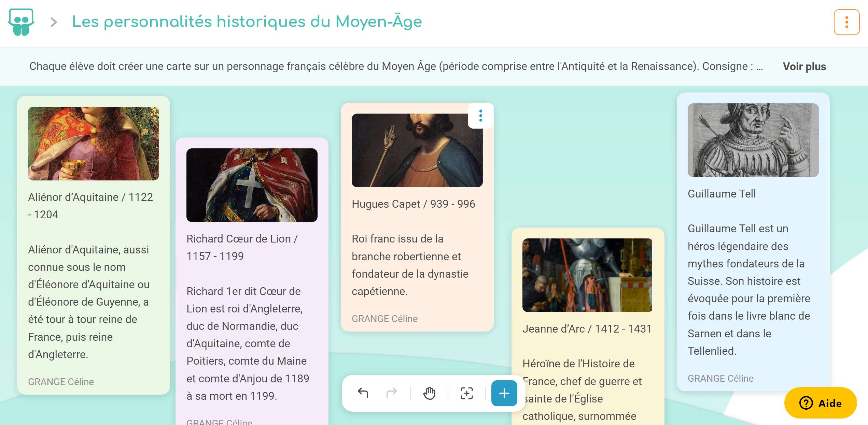Open Richard Cœur de Lion image

click(252, 185)
